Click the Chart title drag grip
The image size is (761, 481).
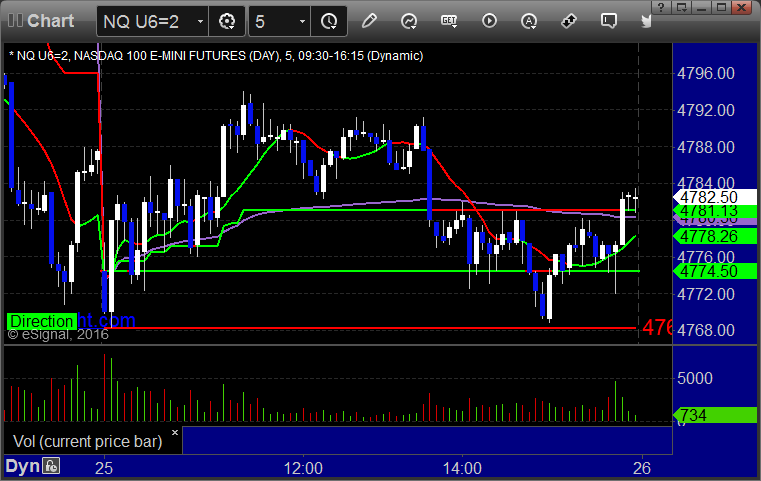(x=15, y=21)
